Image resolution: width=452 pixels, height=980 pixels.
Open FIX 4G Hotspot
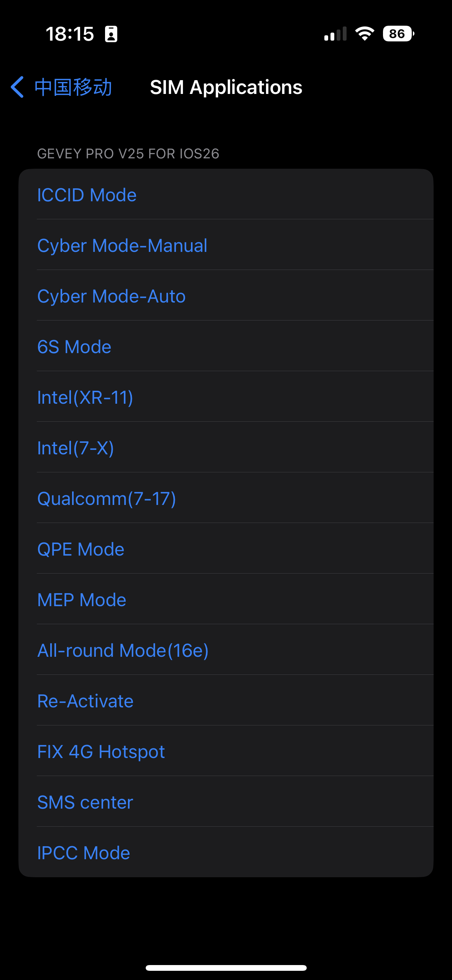point(101,751)
